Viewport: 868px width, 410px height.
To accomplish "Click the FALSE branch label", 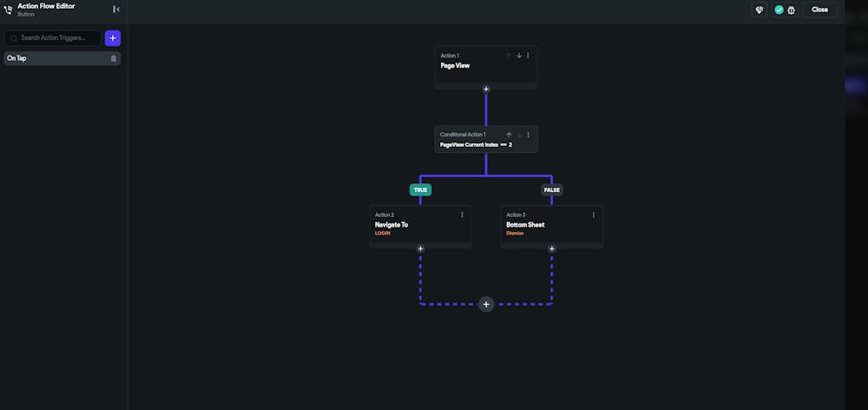I will pos(552,190).
